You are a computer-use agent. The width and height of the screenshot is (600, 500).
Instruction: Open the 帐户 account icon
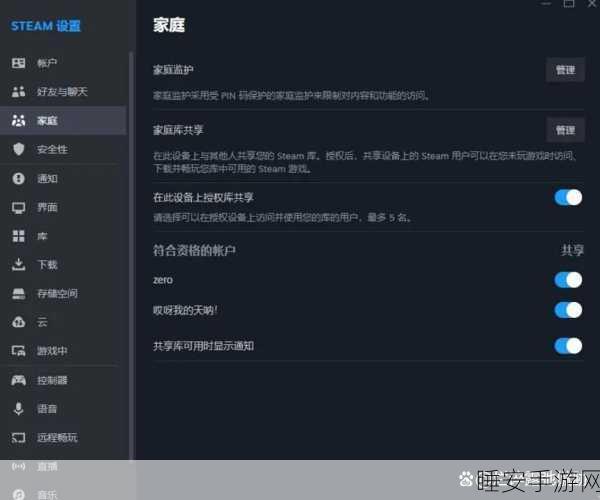[x=18, y=63]
